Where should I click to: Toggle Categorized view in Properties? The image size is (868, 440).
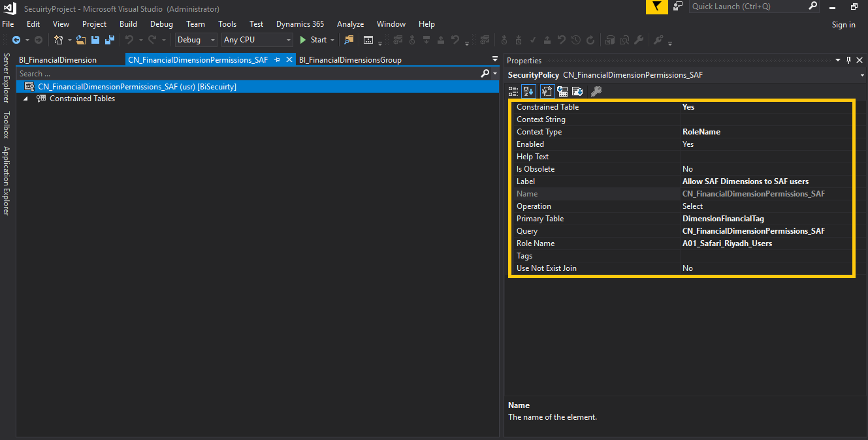[x=513, y=91]
